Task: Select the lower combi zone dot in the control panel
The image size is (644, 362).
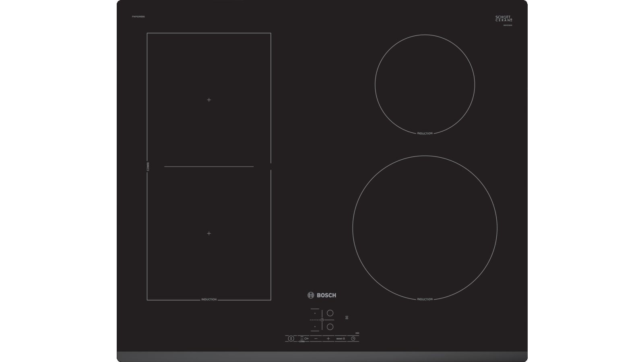Action: coord(315,327)
